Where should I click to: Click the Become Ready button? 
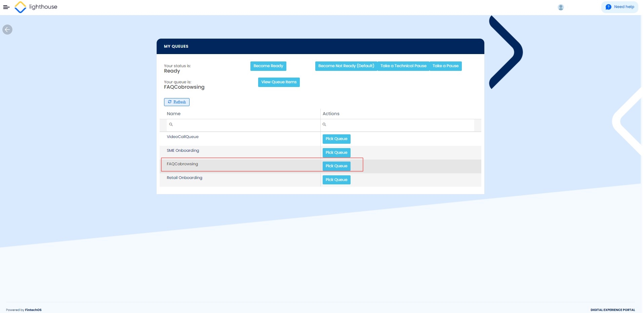pyautogui.click(x=268, y=66)
